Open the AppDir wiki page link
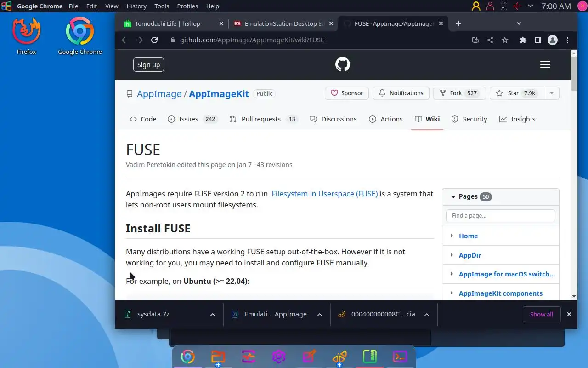The width and height of the screenshot is (588, 368). pyautogui.click(x=470, y=255)
